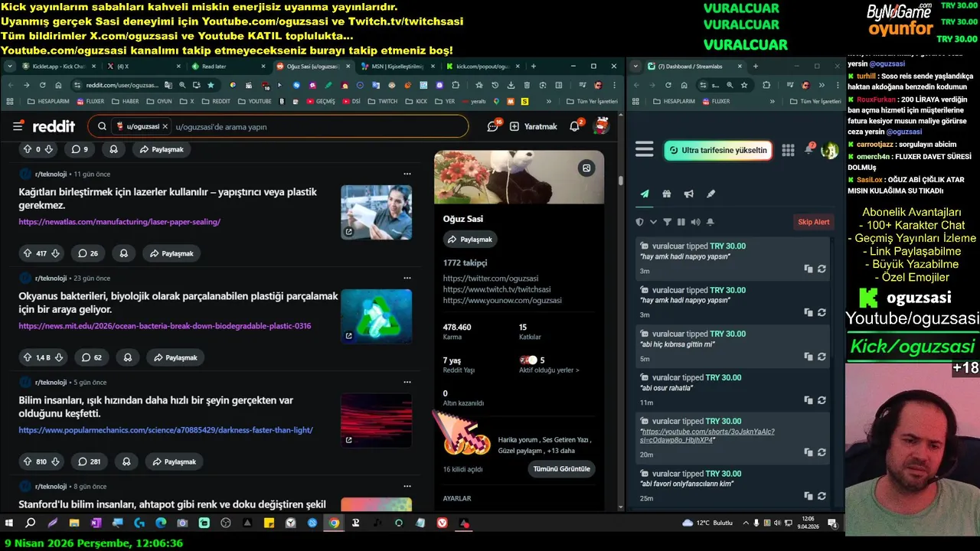Open the Reddit chat icon
This screenshot has width=980, height=551.
point(493,126)
